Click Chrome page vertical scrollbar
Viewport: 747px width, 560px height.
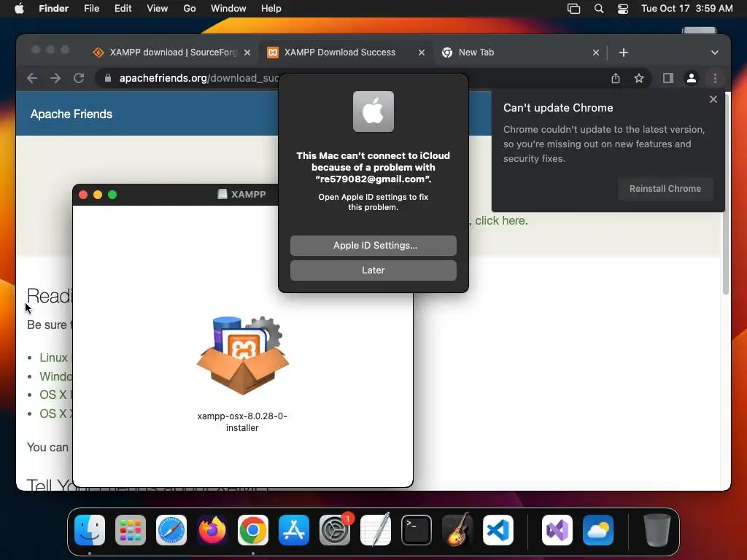pos(726,192)
